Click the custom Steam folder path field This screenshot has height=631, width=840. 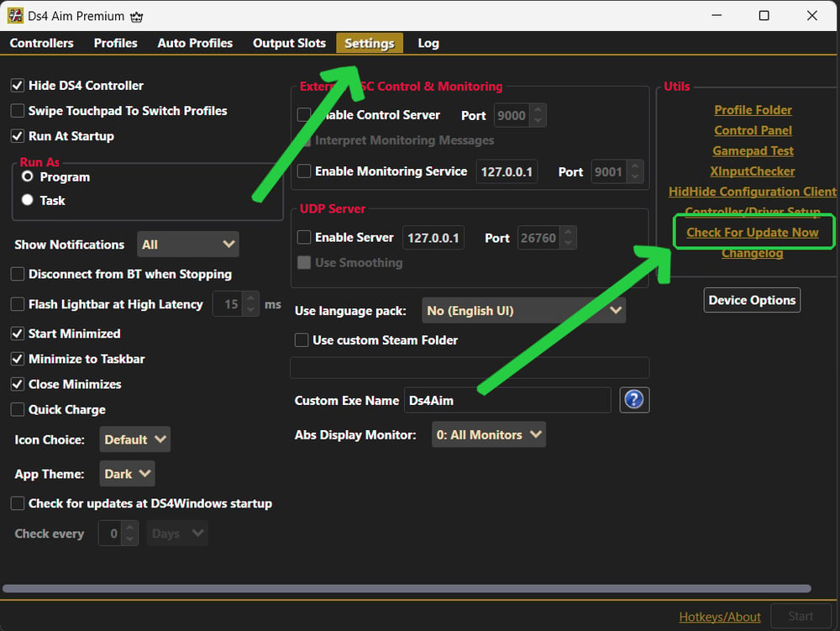coord(470,368)
